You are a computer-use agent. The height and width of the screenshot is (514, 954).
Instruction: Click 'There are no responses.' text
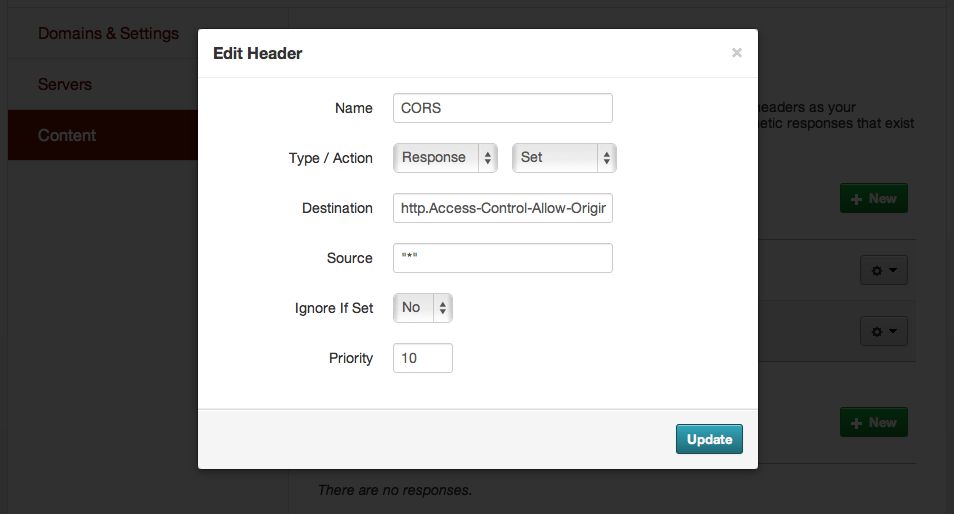point(395,490)
